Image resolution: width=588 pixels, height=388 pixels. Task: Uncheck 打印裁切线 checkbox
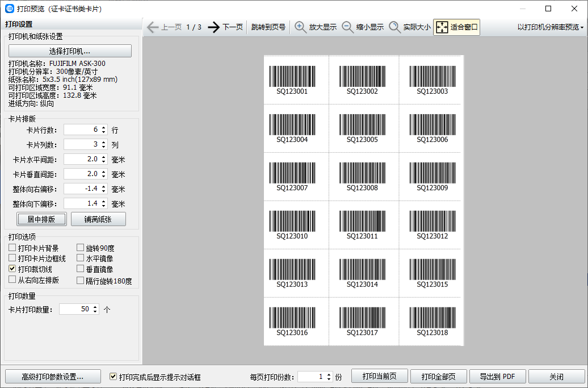click(x=12, y=269)
